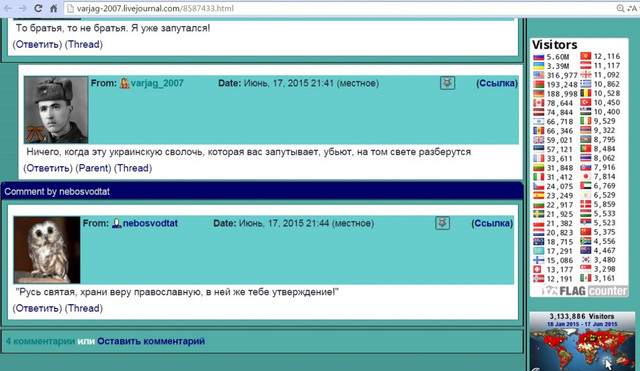This screenshot has width=640, height=371.
Task: Click Ссылка in varjag_2007's comment
Action: (497, 83)
